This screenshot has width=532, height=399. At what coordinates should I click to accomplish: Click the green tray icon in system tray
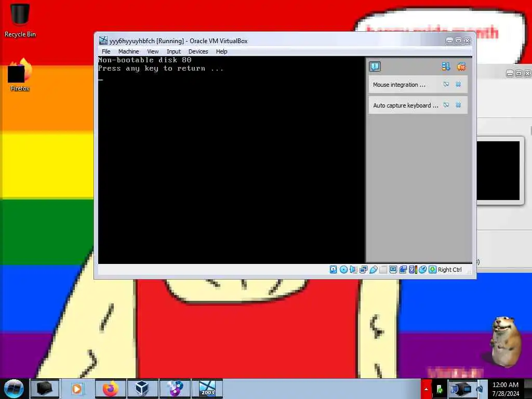(x=440, y=389)
